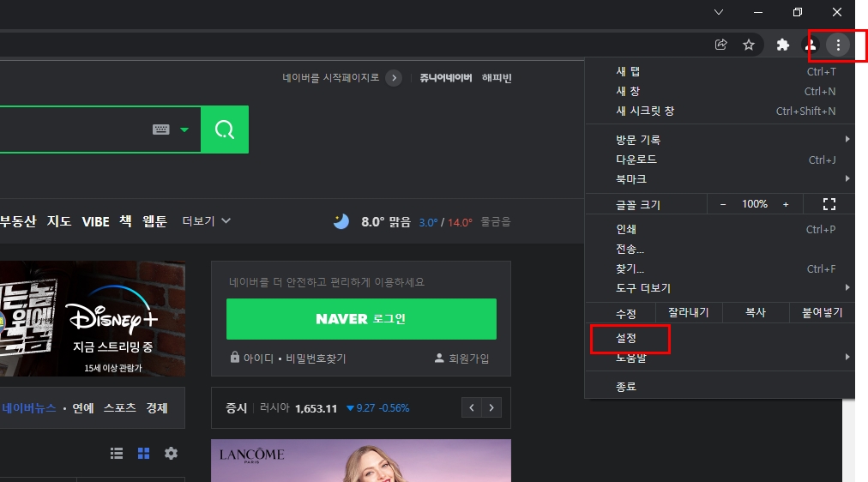The width and height of the screenshot is (868, 482).
Task: Click 붙여넣기 in the edit row
Action: point(822,313)
